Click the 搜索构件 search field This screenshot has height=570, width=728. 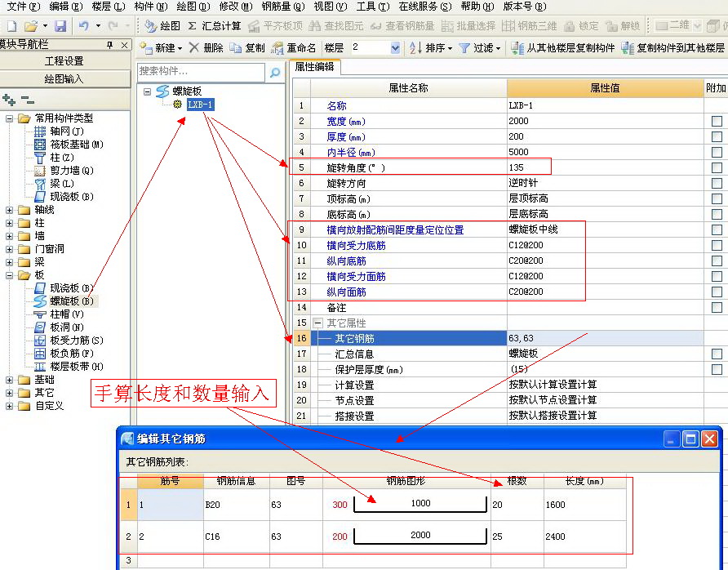point(201,72)
